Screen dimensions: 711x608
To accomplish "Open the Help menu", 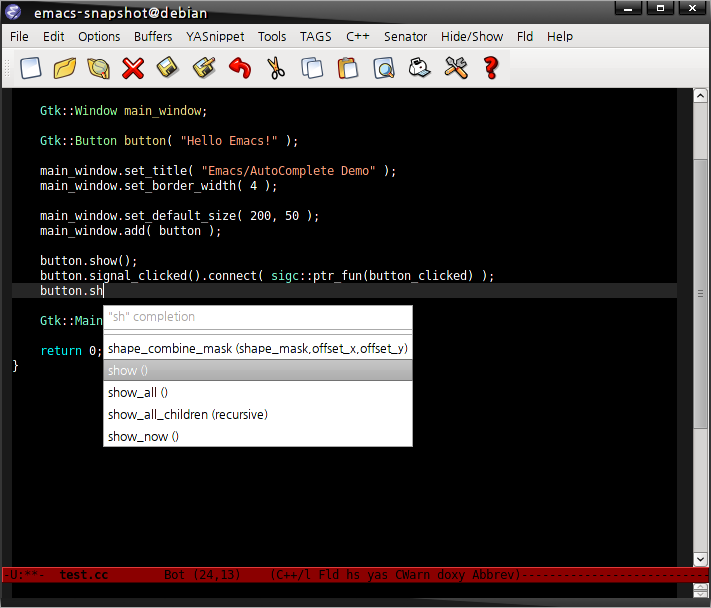I will [x=560, y=36].
